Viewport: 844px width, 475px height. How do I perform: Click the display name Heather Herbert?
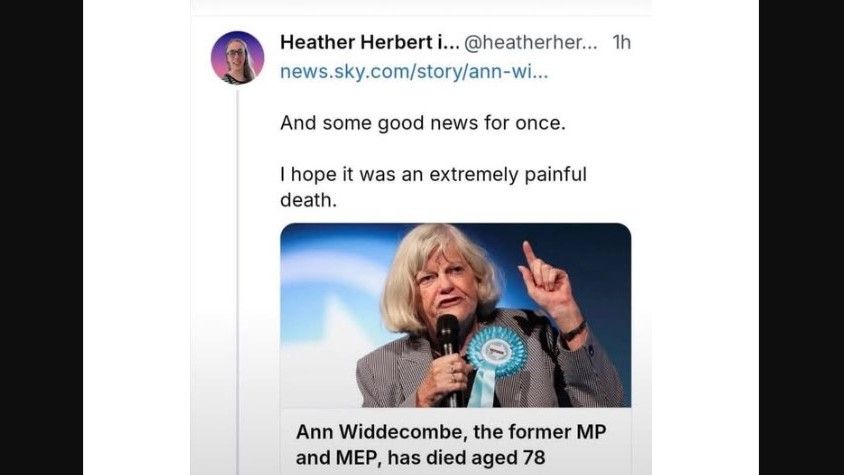370,43
